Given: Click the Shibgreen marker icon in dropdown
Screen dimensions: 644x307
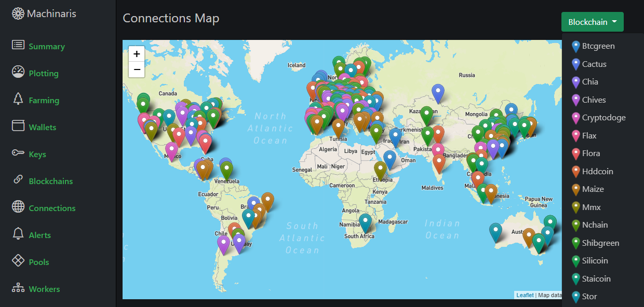Looking at the screenshot, I should tap(575, 243).
